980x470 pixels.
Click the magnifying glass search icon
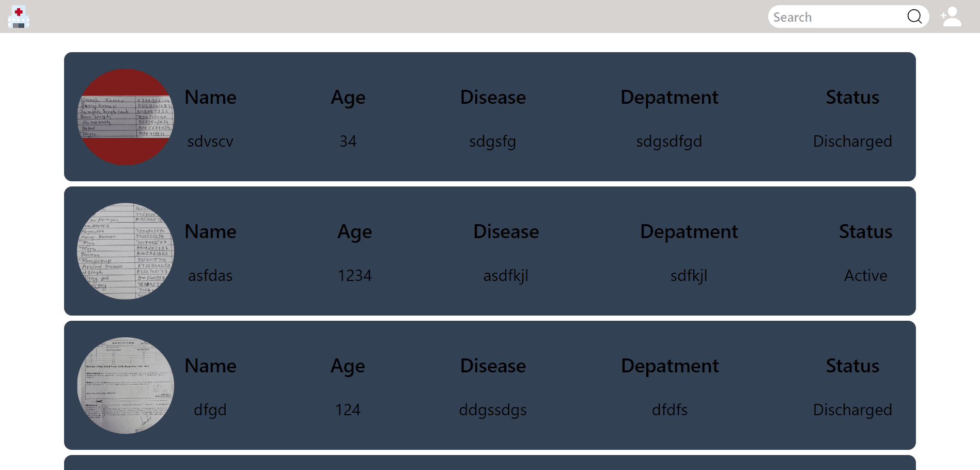(914, 17)
